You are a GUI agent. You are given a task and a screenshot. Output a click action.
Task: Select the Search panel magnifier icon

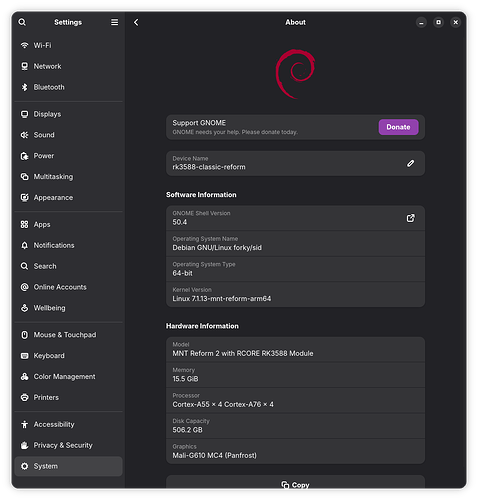pyautogui.click(x=24, y=266)
